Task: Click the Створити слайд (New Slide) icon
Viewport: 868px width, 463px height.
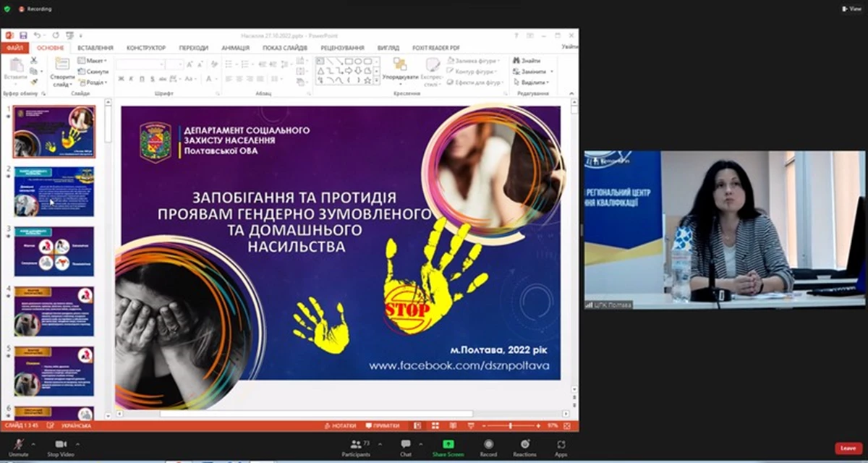Action: coord(62,64)
